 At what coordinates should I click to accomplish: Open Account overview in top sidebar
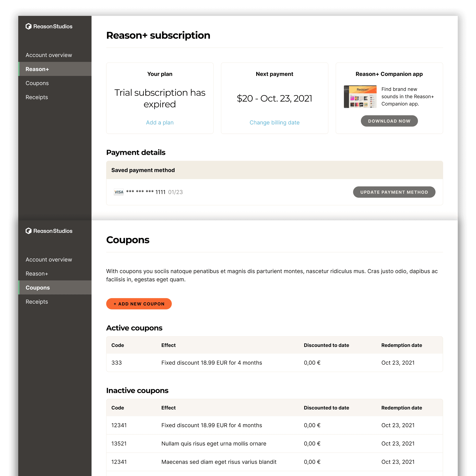[x=49, y=55]
